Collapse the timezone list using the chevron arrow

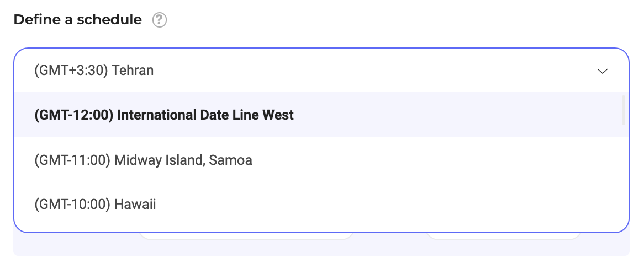click(602, 71)
